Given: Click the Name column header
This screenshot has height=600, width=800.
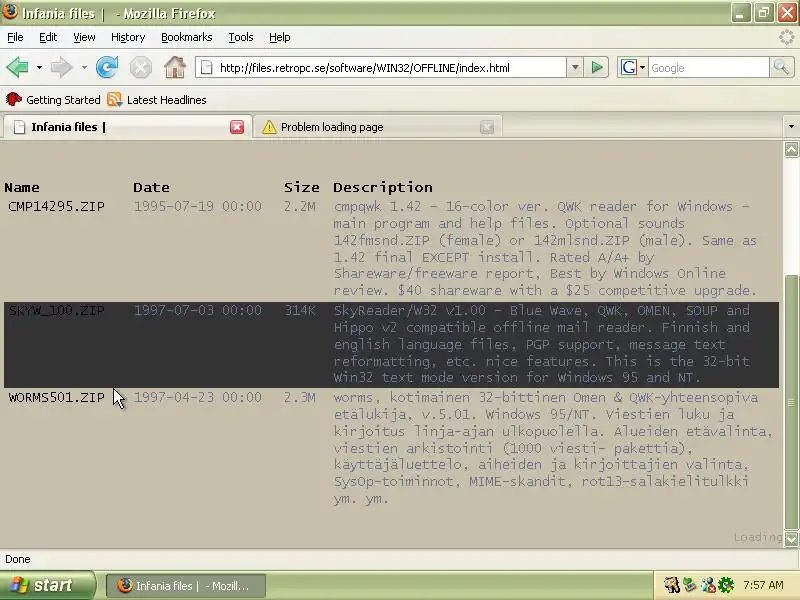Looking at the screenshot, I should [x=22, y=187].
